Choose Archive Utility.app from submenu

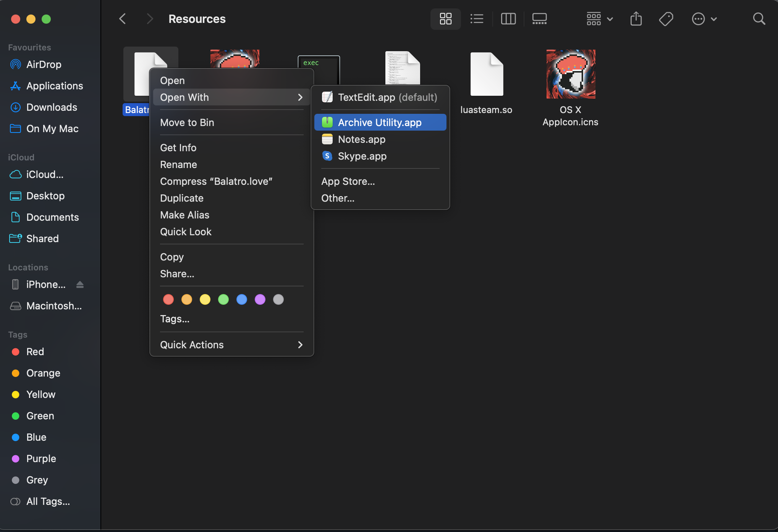click(x=380, y=123)
